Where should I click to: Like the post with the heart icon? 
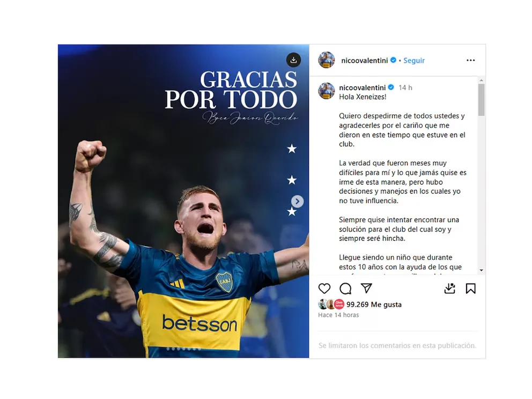(324, 289)
